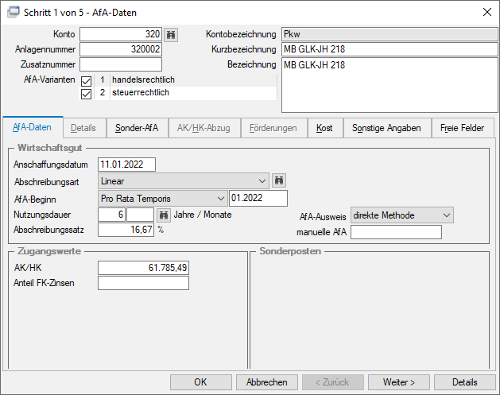Click the empty Nutzungsdauer months field

140,215
